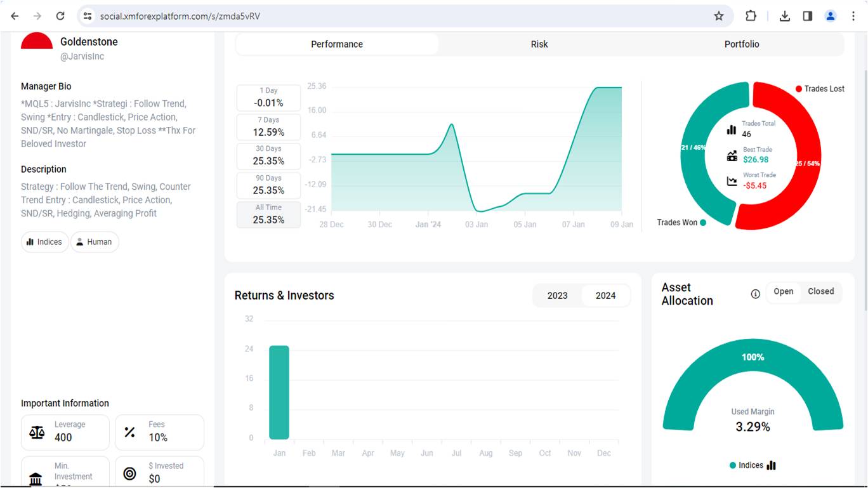
Task: Open Chrome three-dot menu
Action: [853, 16]
